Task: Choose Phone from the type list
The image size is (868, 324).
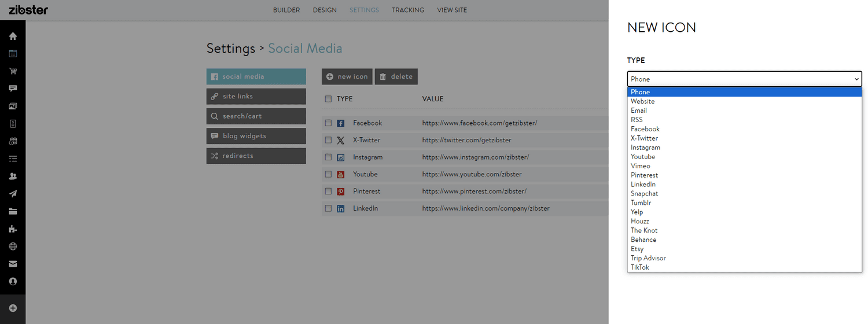Action: point(745,92)
